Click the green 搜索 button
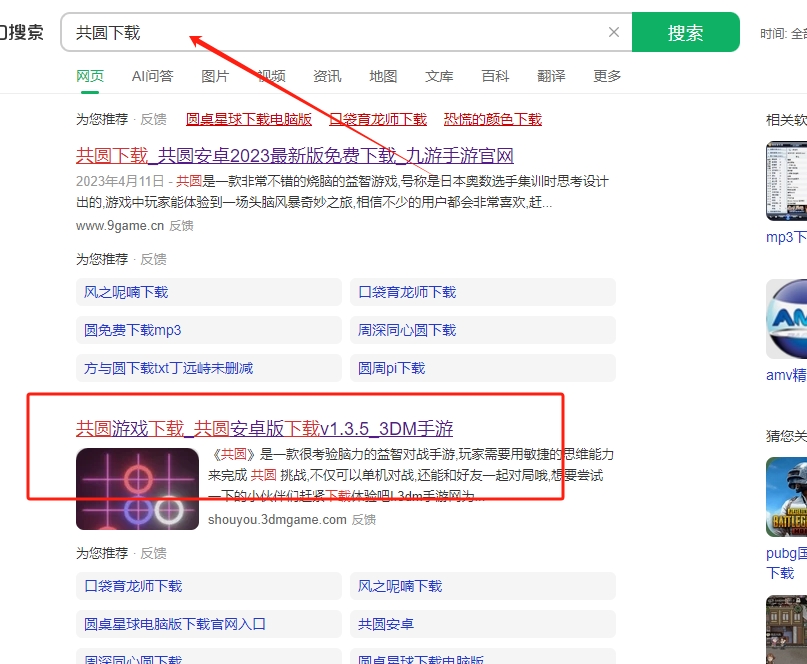Image resolution: width=807 pixels, height=664 pixels. click(x=686, y=32)
